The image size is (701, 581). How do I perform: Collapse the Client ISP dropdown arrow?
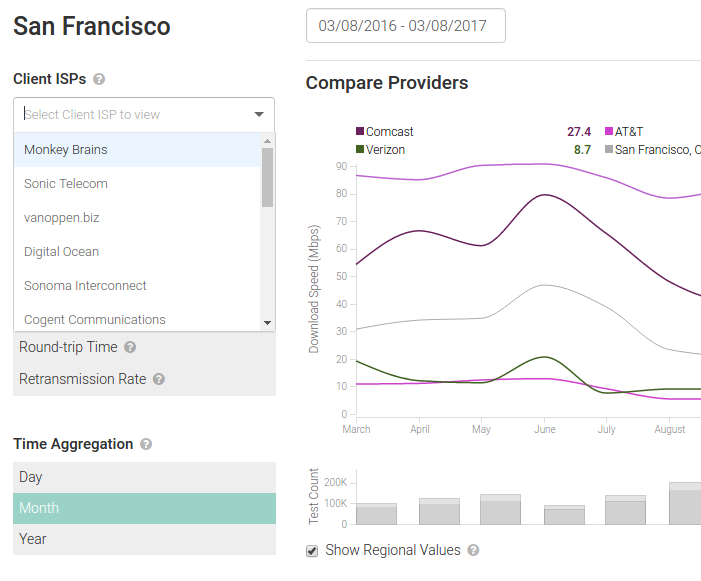point(259,114)
